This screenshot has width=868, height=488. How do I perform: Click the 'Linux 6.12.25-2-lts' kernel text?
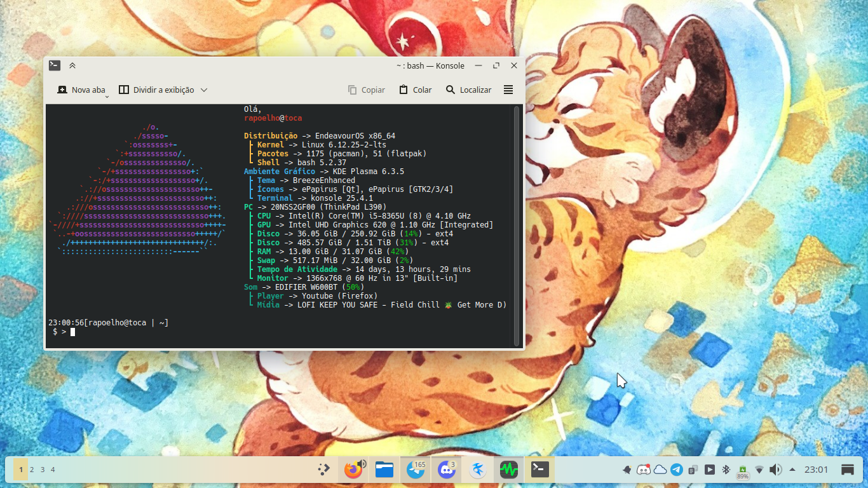pyautogui.click(x=344, y=145)
